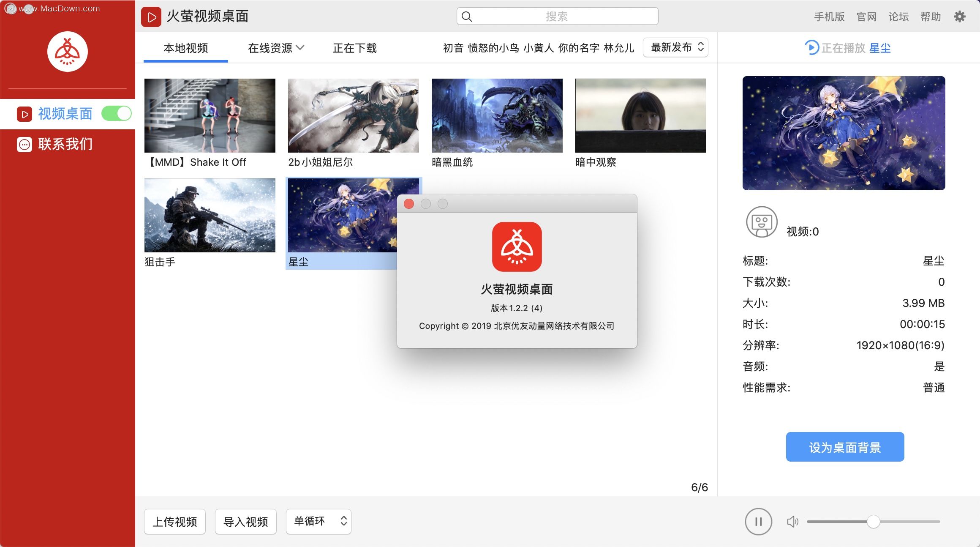Open the 单循环 playback mode dropdown

(318, 521)
